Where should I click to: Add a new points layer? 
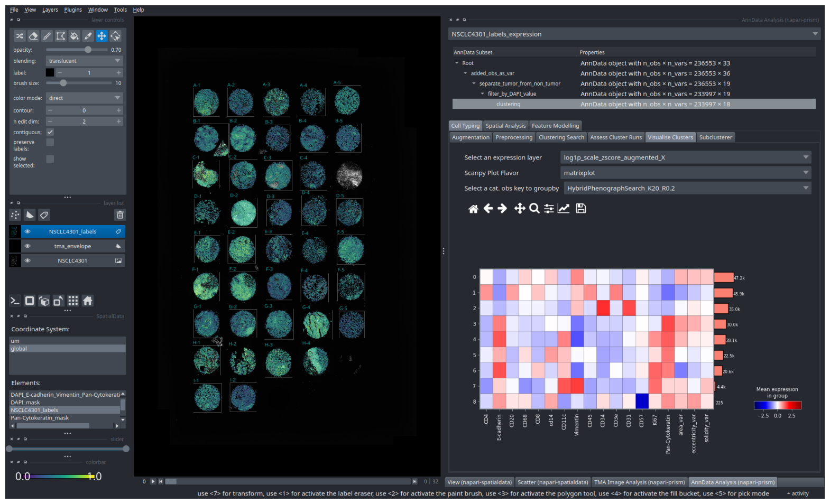click(x=15, y=214)
